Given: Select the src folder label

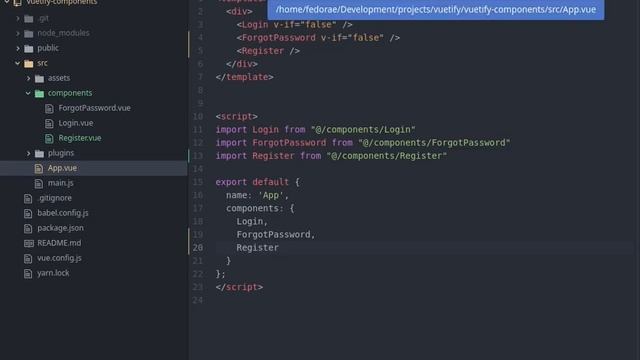Looking at the screenshot, I should [x=42, y=63].
